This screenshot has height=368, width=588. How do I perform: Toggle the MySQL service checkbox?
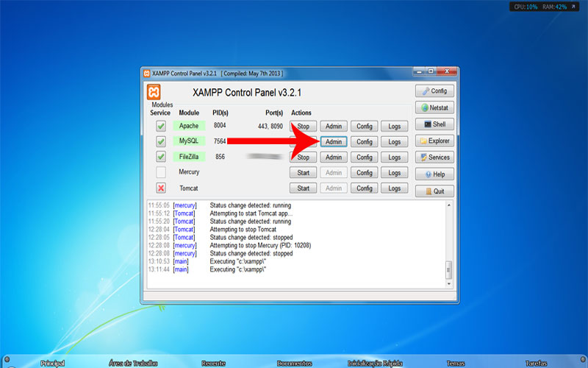pyautogui.click(x=161, y=141)
